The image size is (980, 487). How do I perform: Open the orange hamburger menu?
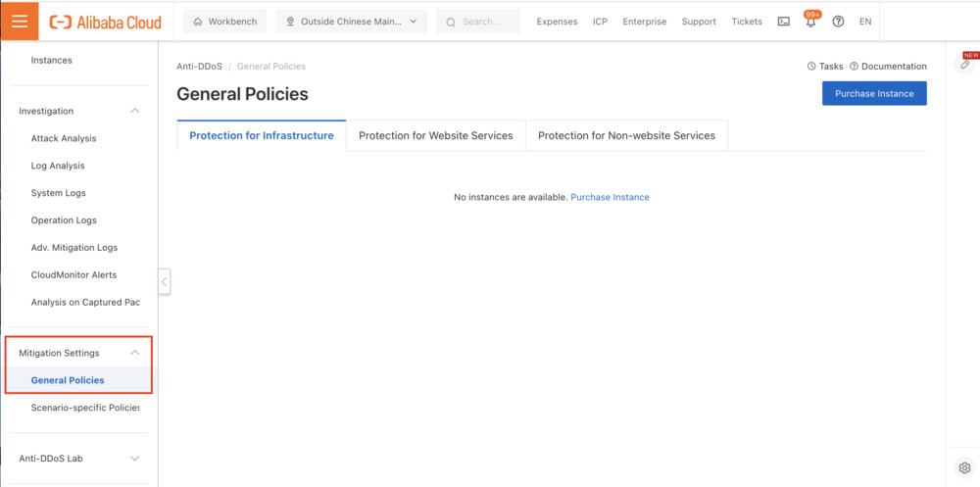tap(20, 22)
